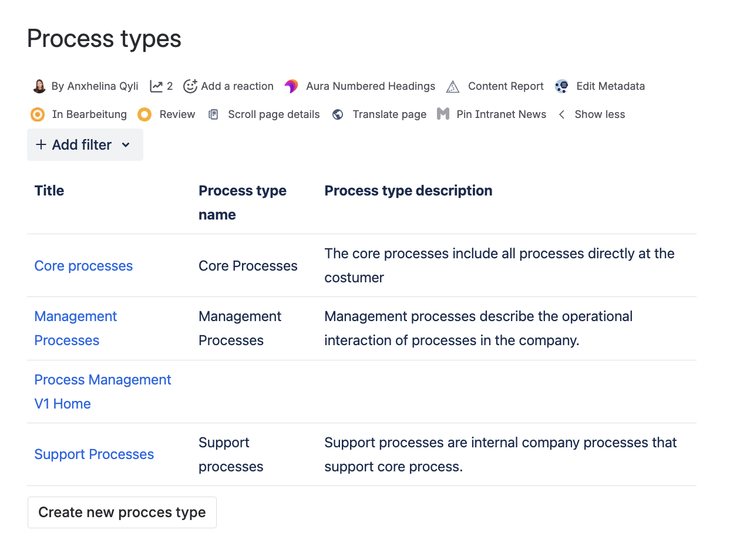The height and width of the screenshot is (560, 740).
Task: Click the Review status circle icon
Action: click(x=144, y=114)
